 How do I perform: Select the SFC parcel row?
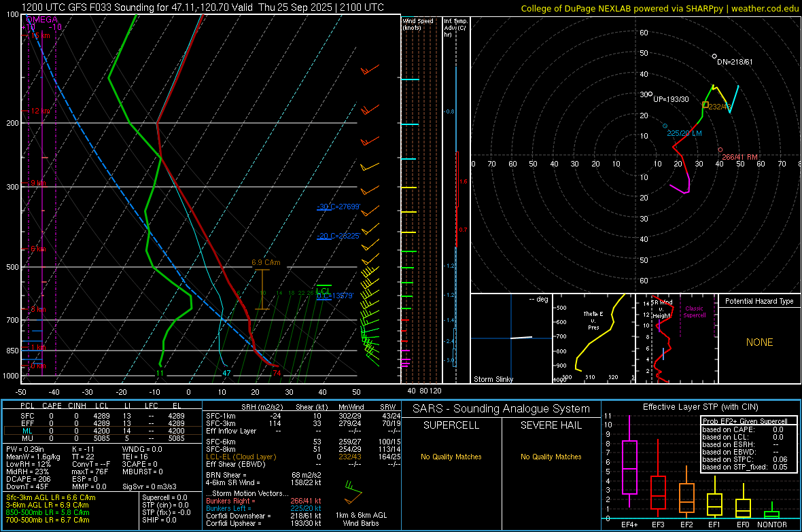(103, 416)
